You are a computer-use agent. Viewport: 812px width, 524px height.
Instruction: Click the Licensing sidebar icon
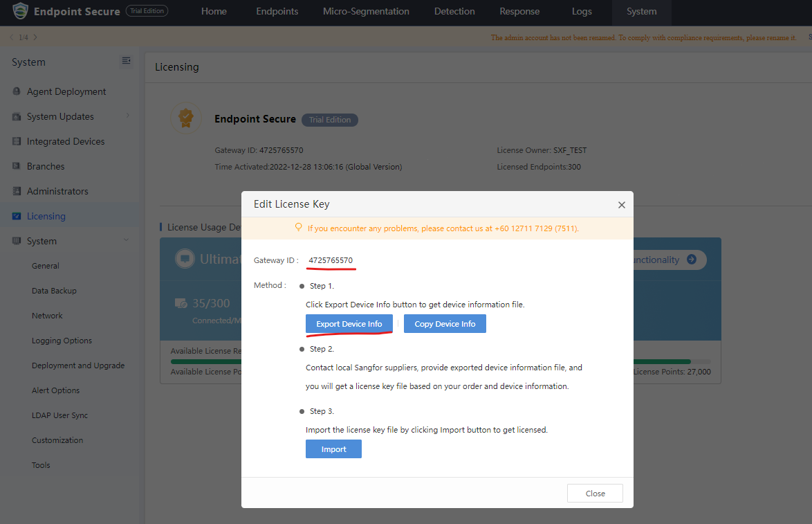point(17,216)
